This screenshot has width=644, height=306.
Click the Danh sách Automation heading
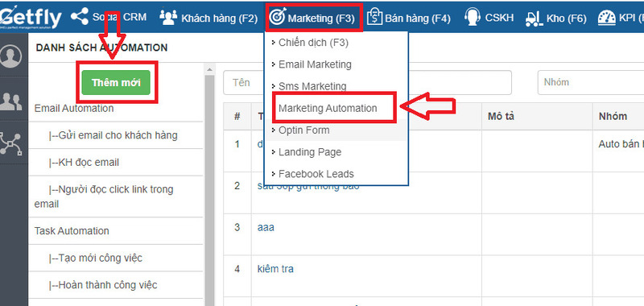pyautogui.click(x=102, y=48)
